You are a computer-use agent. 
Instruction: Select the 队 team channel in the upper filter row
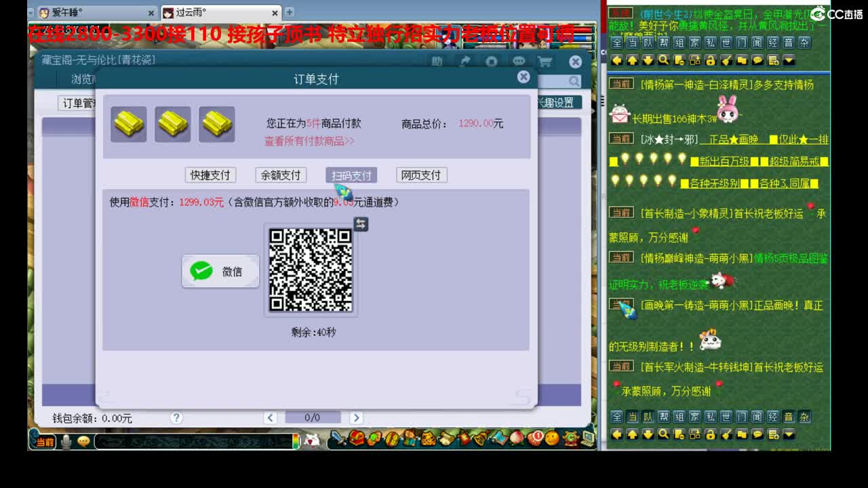(x=648, y=42)
